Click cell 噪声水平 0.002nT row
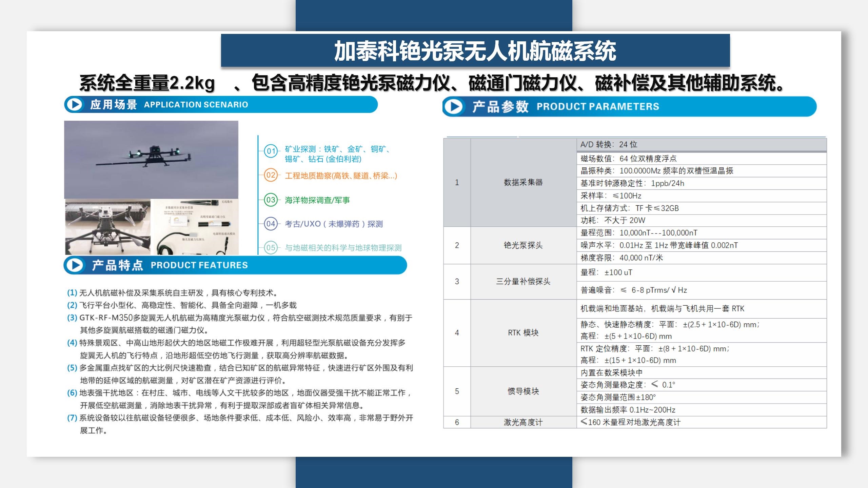This screenshot has height=488, width=868. 702,245
